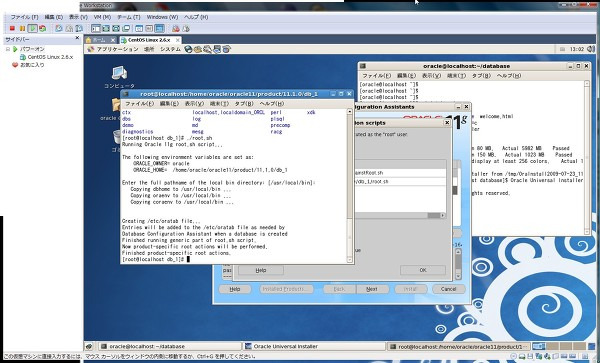Open the VMware Help (H) menu
600x363 pixels.
196,17
